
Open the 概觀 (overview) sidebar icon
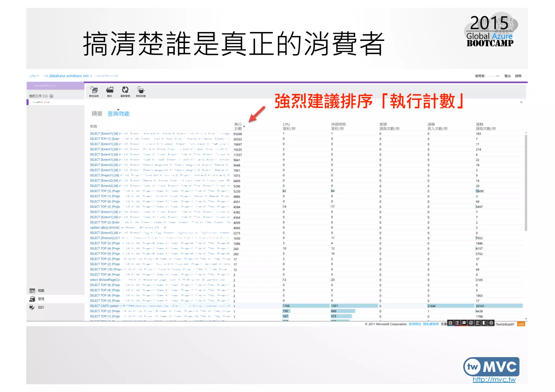coord(32,291)
